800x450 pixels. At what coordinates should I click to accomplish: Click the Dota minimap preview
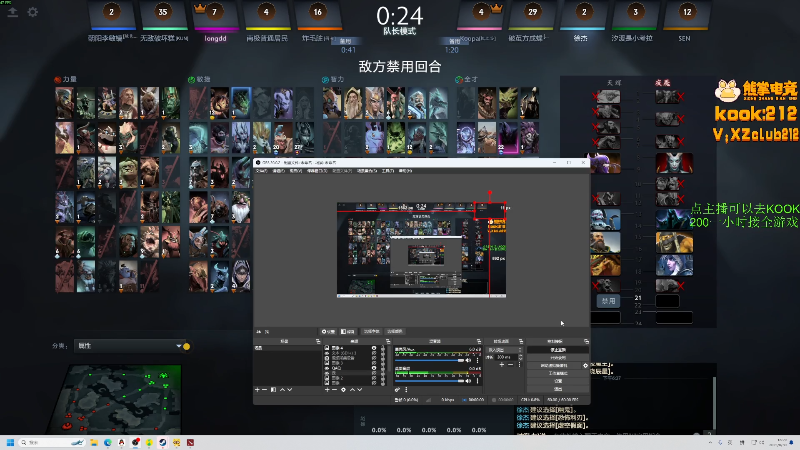[x=116, y=399]
